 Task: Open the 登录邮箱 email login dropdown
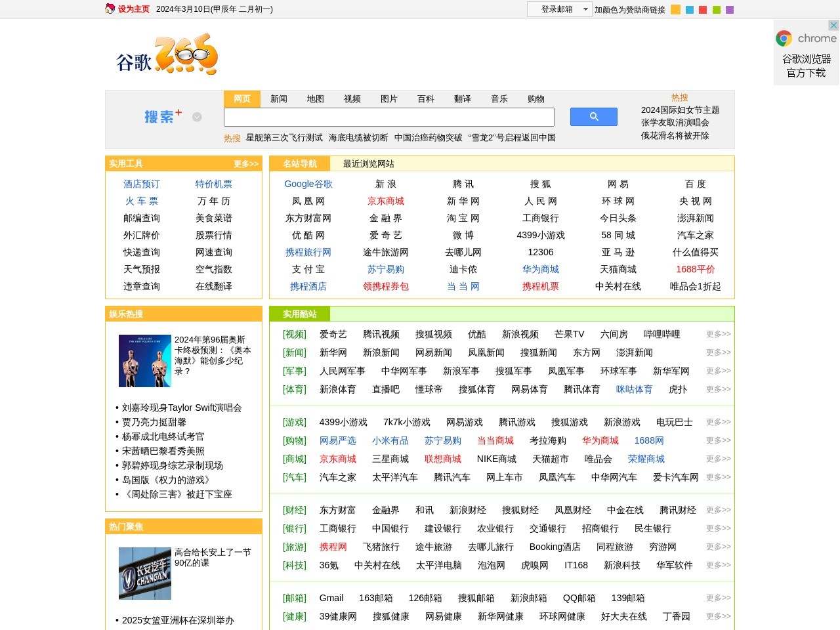[x=586, y=9]
